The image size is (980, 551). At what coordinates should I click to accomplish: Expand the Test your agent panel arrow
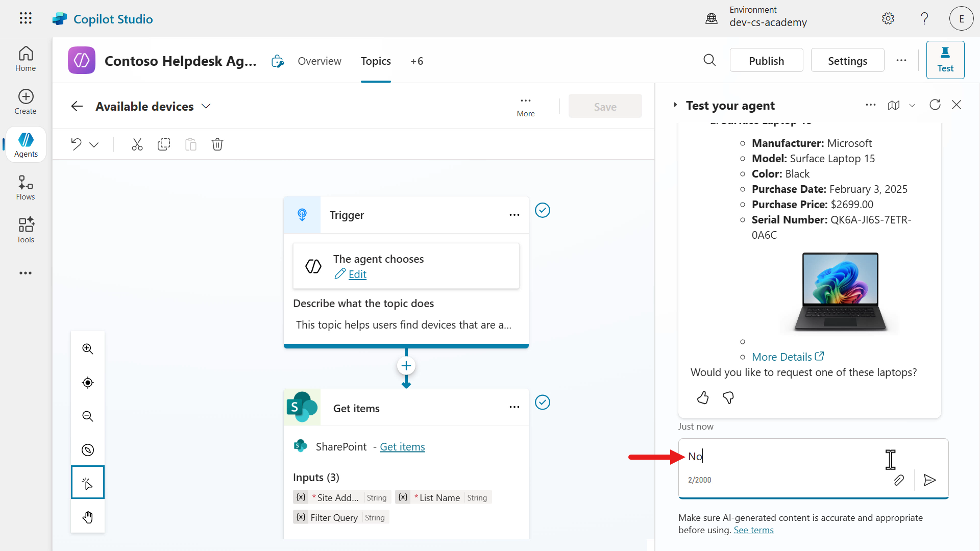coord(675,105)
